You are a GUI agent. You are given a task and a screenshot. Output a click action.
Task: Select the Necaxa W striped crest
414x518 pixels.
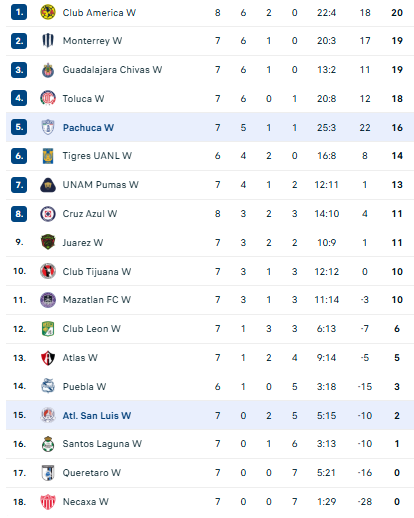(x=48, y=502)
